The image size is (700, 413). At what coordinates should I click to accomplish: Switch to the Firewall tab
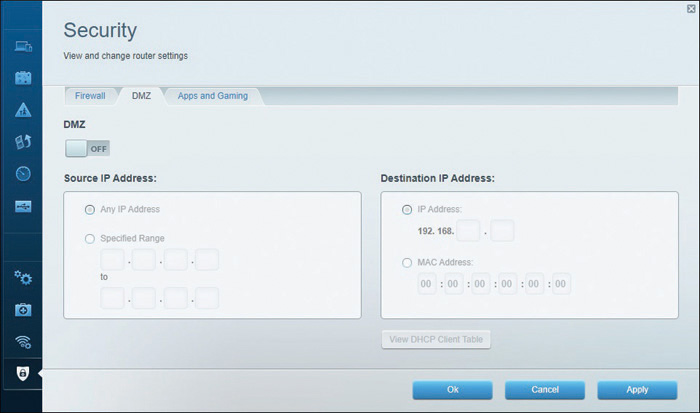(x=90, y=96)
